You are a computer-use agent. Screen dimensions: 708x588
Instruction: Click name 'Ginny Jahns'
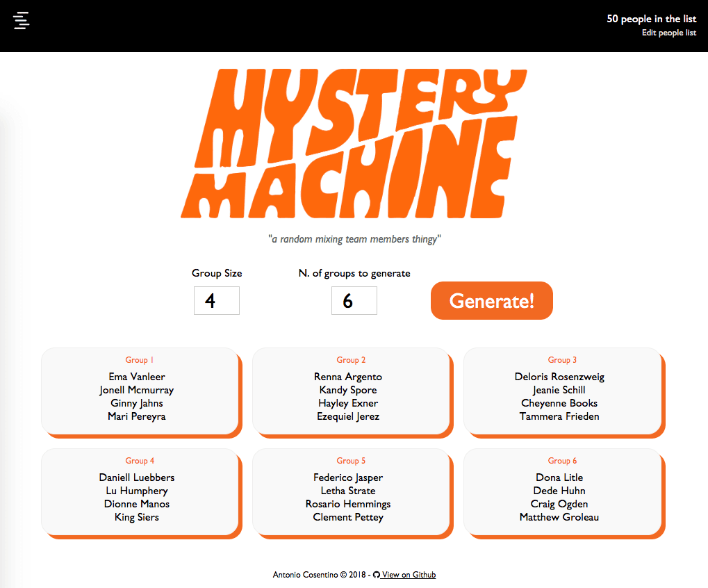point(137,403)
